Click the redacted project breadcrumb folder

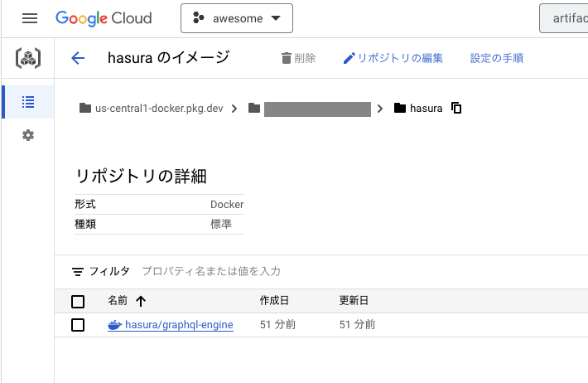click(310, 109)
